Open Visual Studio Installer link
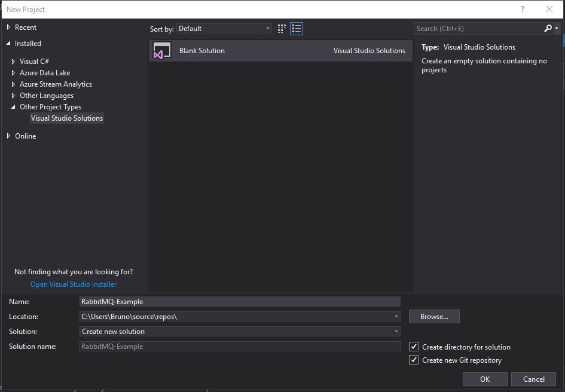Viewport: 565px width, 392px height. pyautogui.click(x=74, y=284)
